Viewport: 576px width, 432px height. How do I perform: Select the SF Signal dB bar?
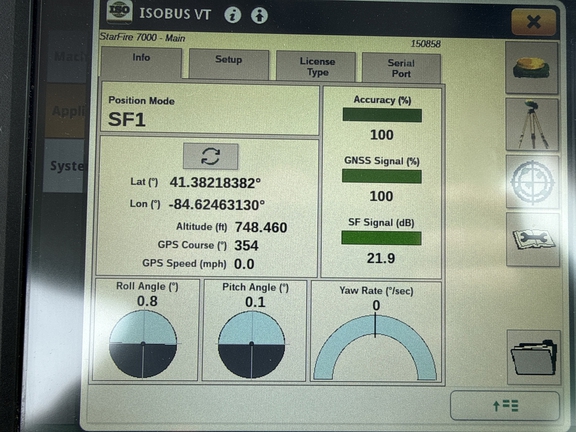381,238
